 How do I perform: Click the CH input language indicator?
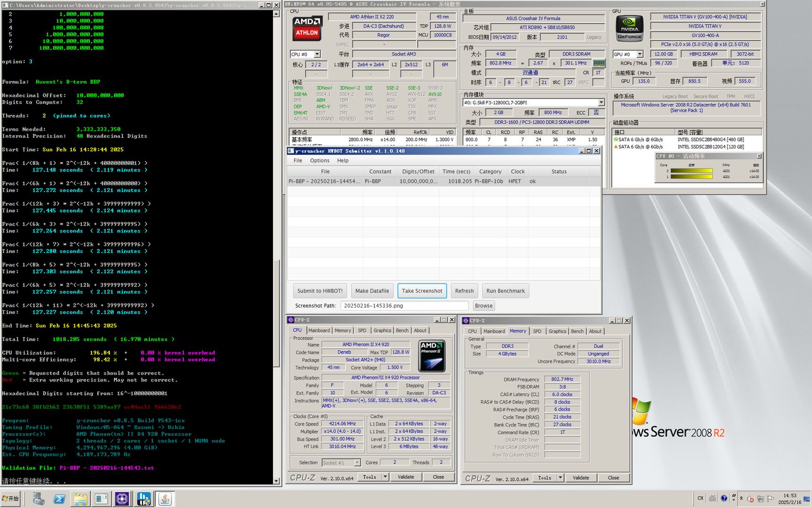point(700,498)
